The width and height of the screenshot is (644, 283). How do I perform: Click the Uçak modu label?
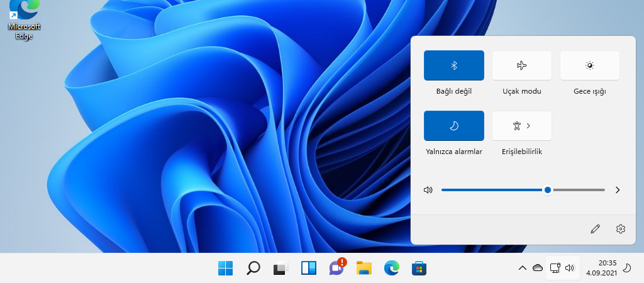521,92
